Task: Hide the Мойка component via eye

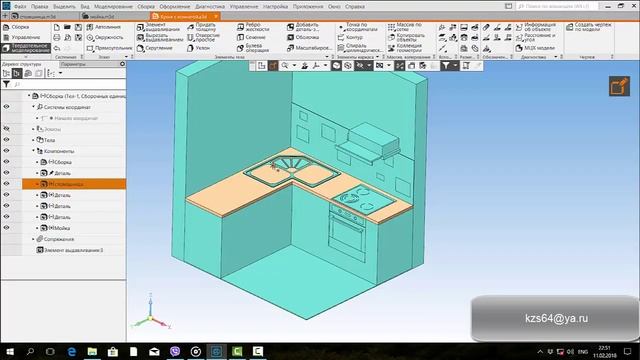Action: tap(6, 228)
